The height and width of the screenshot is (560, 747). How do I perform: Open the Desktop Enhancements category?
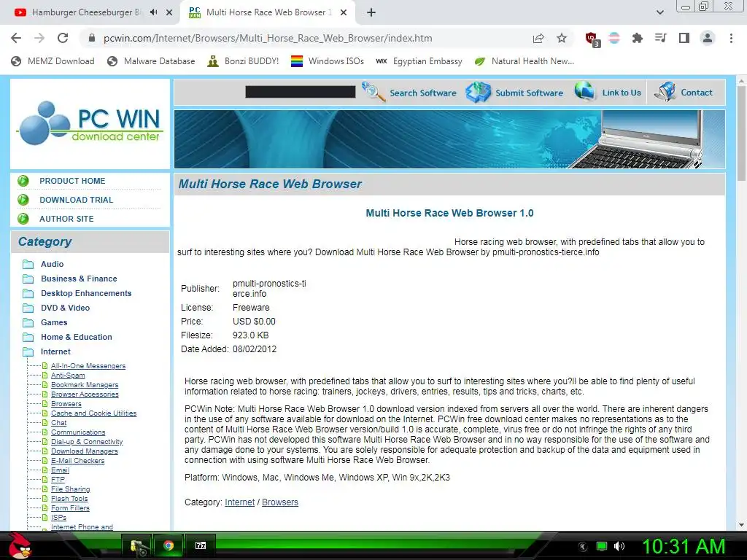point(86,293)
